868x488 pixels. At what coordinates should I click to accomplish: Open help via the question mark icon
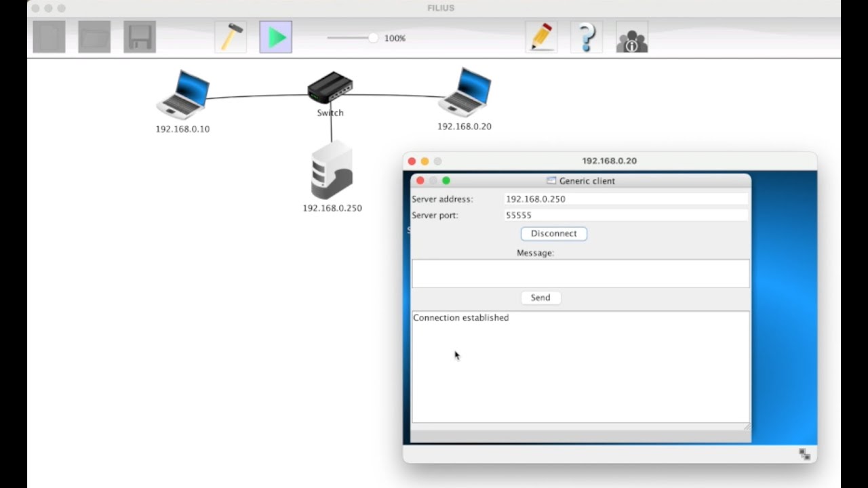(587, 37)
